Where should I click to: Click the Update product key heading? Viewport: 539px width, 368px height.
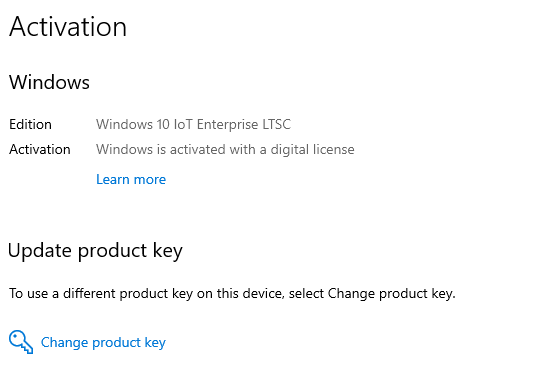click(x=95, y=251)
